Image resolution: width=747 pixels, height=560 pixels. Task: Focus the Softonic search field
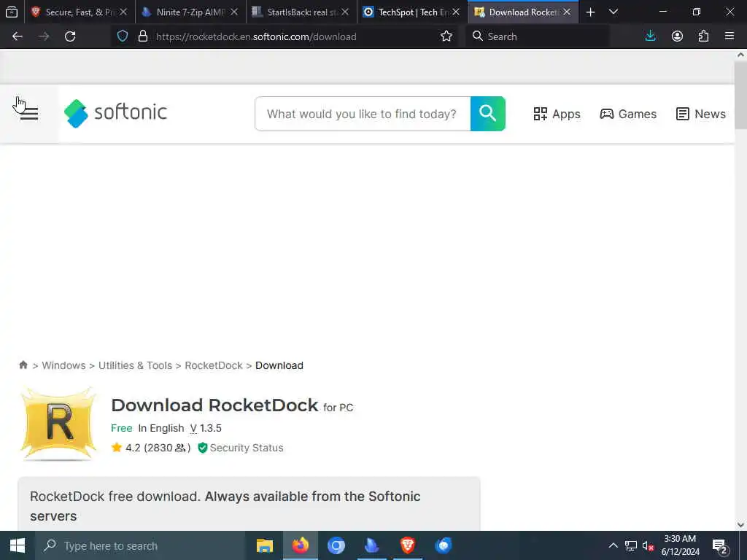363,114
